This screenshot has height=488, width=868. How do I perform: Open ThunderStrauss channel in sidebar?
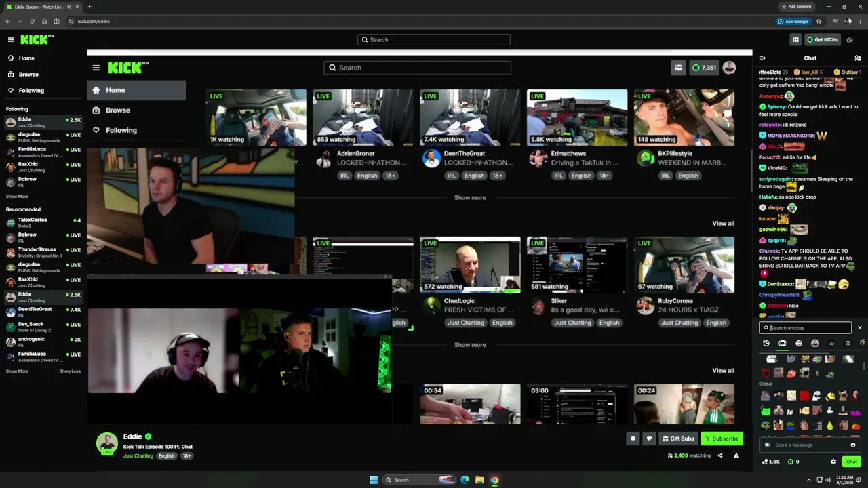43,252
